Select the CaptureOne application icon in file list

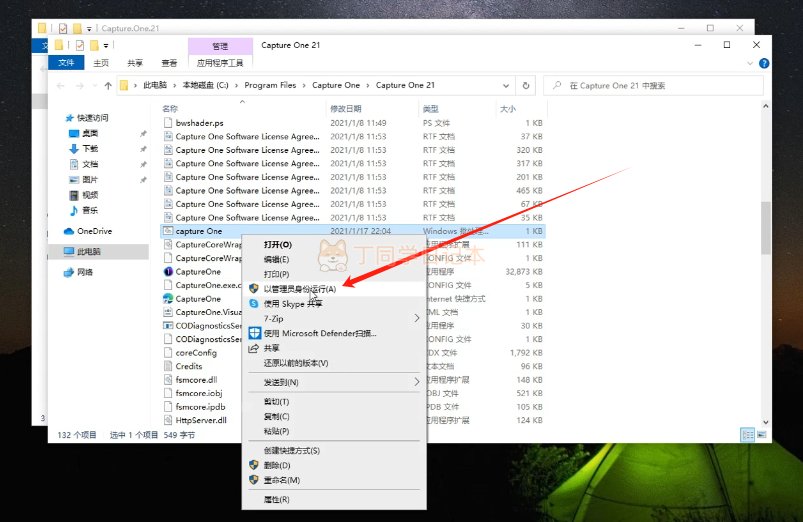168,272
